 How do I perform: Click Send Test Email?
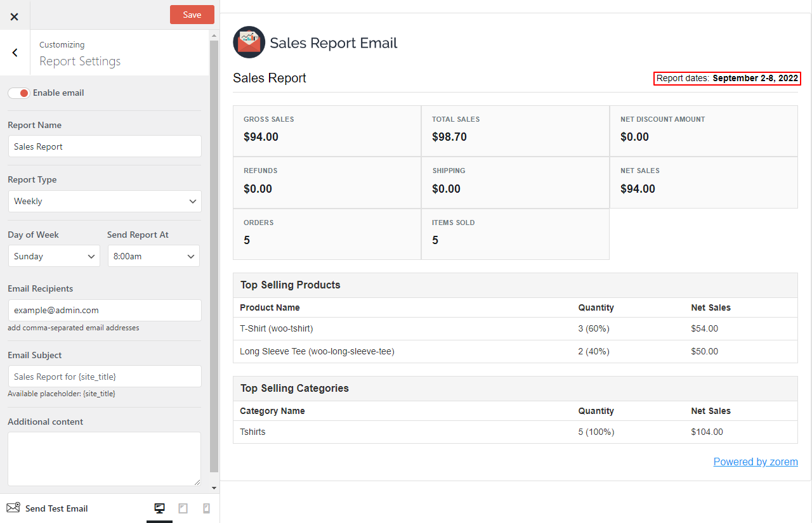[55, 508]
